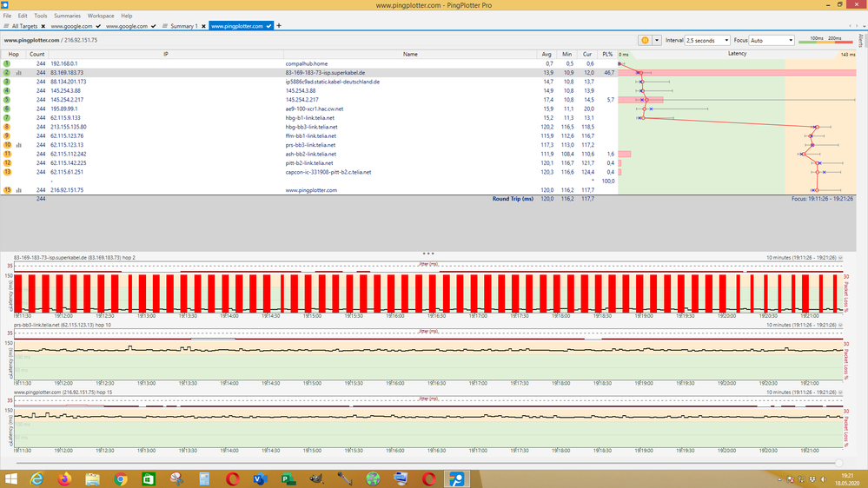868x488 pixels.
Task: Sort by the PL% column header
Action: pyautogui.click(x=608, y=54)
